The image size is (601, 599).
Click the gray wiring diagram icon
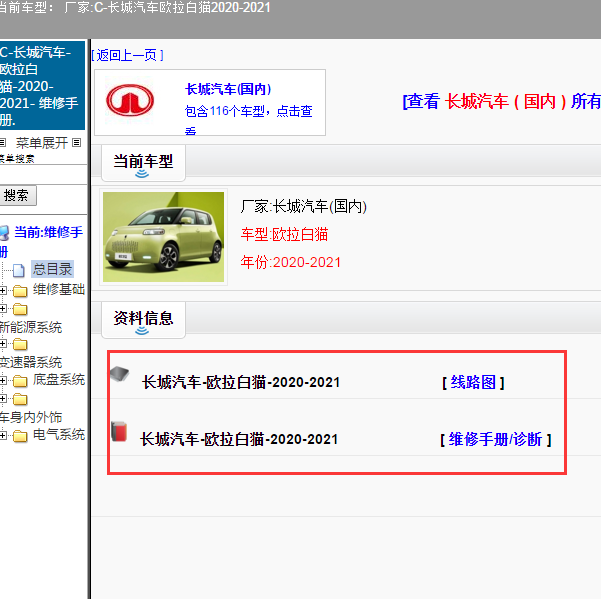tap(120, 374)
